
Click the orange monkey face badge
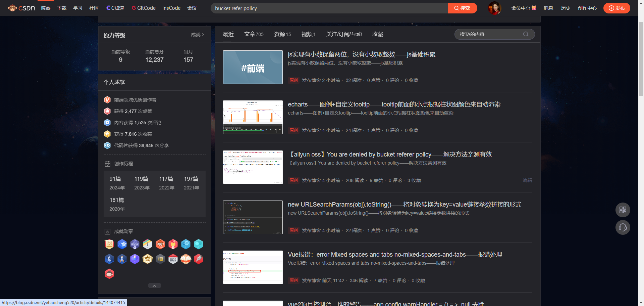click(x=160, y=244)
